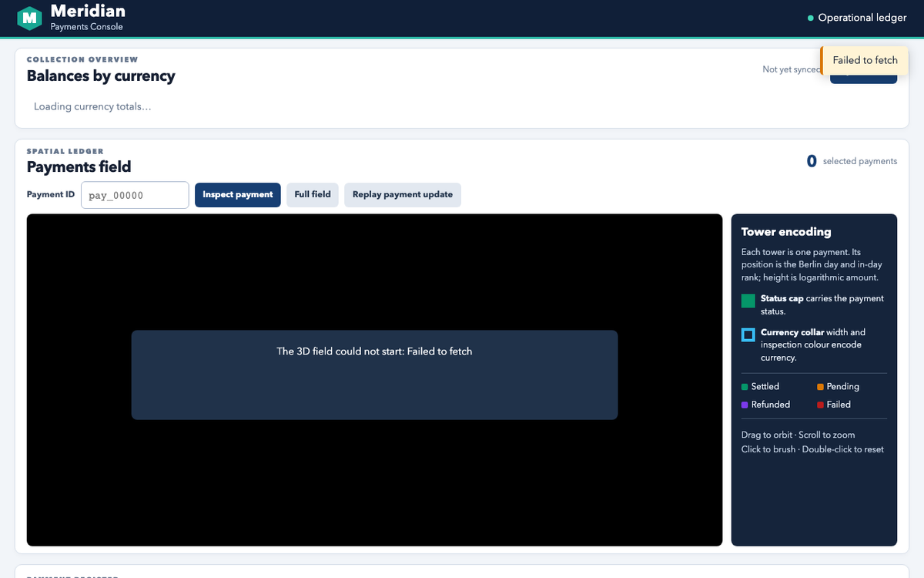Click the Refunded legend label
Screen dimensions: 924x578
[x=771, y=405]
